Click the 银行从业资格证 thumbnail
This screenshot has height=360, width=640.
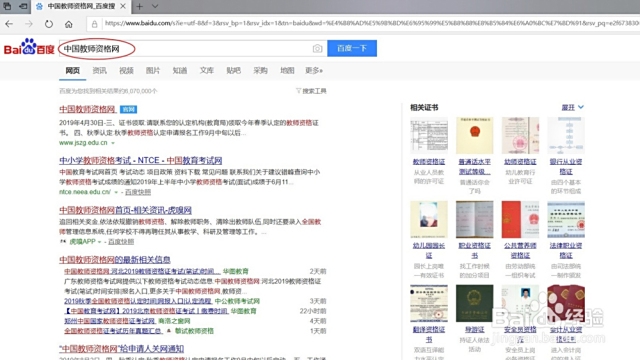click(x=566, y=135)
